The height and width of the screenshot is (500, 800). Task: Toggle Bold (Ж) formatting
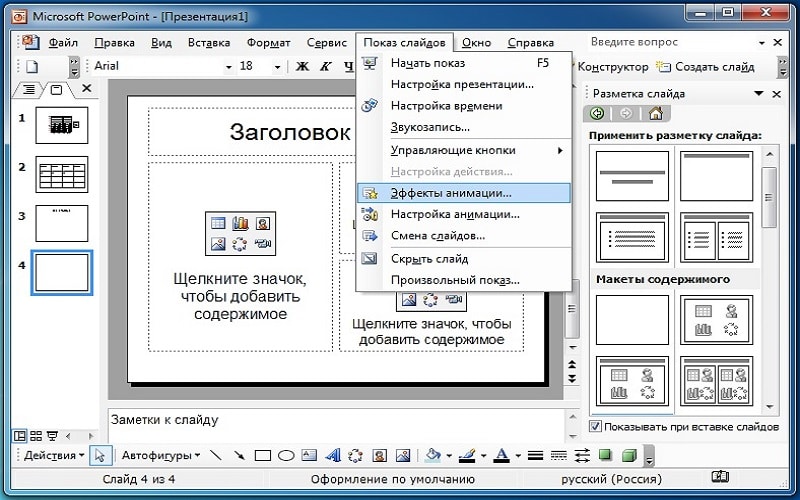tap(303, 66)
